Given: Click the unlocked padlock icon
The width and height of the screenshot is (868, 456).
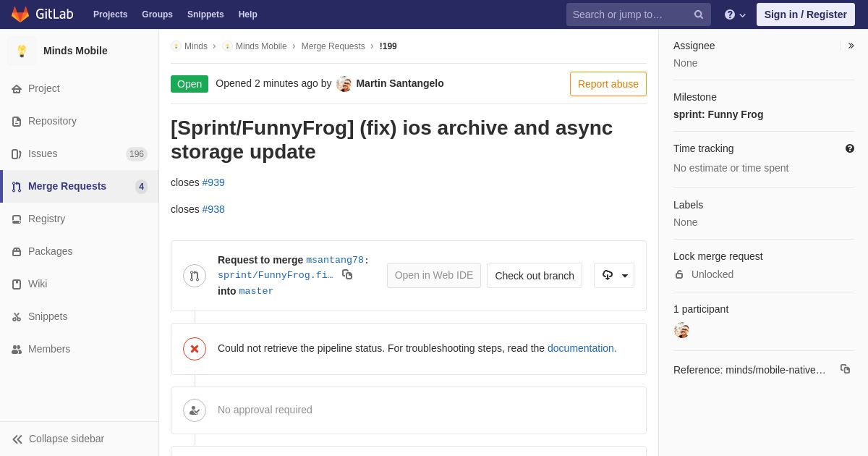Looking at the screenshot, I should [x=679, y=274].
